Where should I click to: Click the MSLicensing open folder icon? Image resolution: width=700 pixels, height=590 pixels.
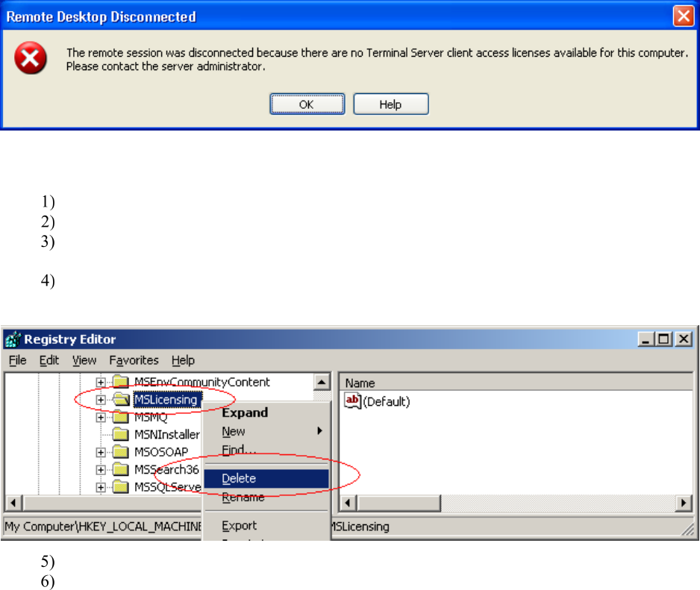(121, 400)
